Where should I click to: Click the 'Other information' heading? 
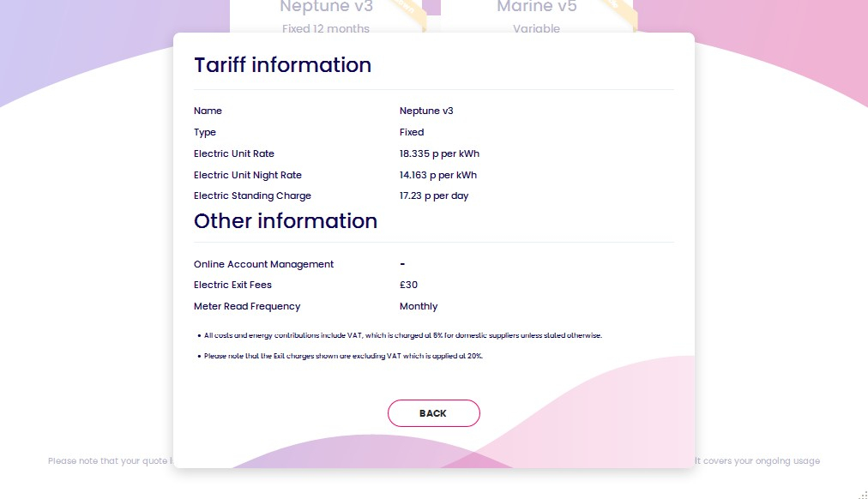286,221
